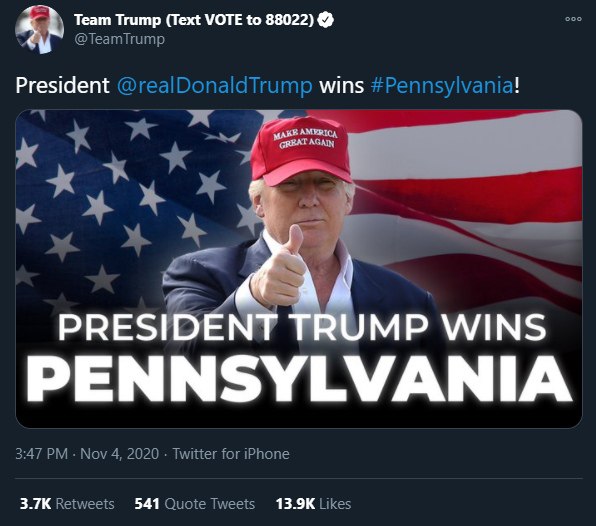This screenshot has height=526, width=596.
Task: Open the tweet's attached image
Action: (299, 269)
